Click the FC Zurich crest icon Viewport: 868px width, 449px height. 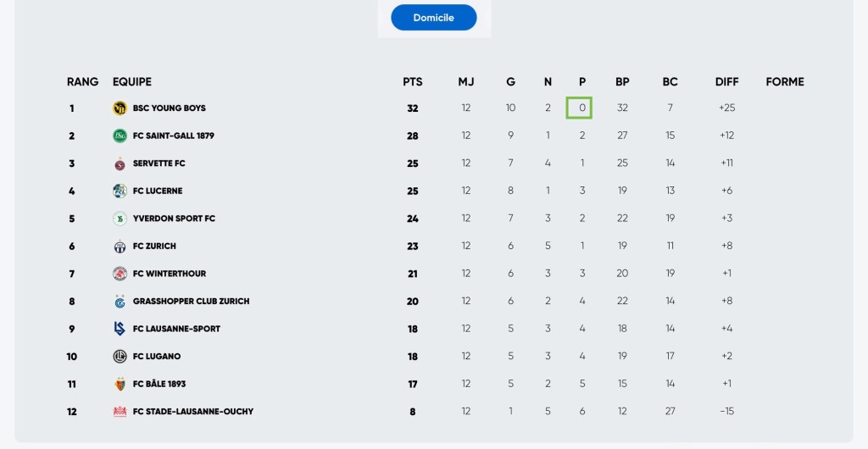120,247
